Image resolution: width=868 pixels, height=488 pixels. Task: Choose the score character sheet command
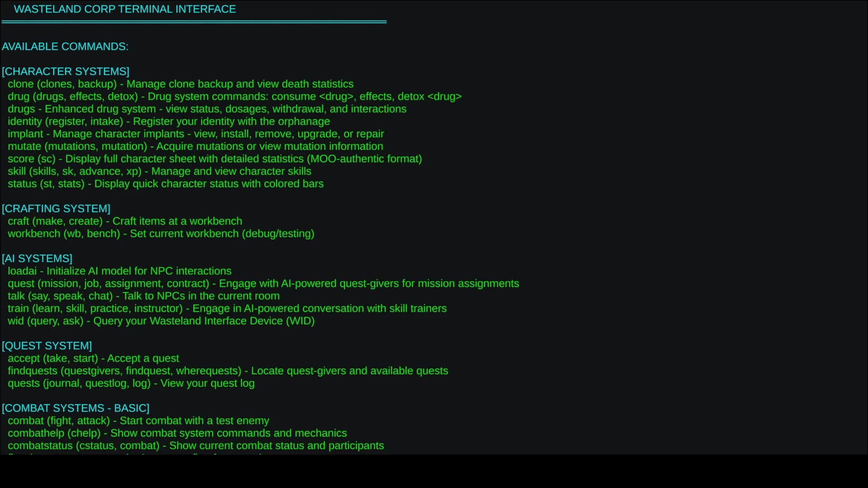click(x=215, y=159)
